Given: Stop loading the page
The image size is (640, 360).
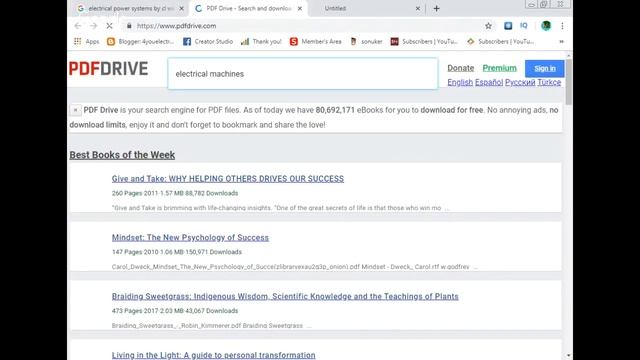Looking at the screenshot, I should (109, 26).
